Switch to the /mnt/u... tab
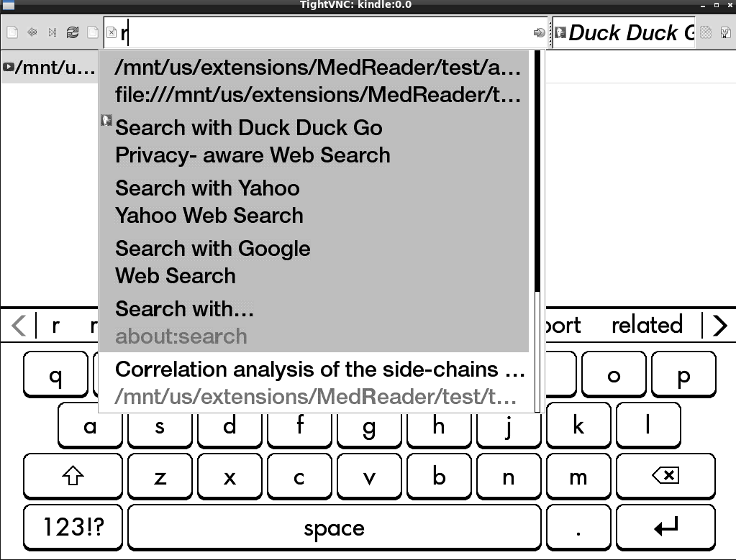 tap(49, 68)
